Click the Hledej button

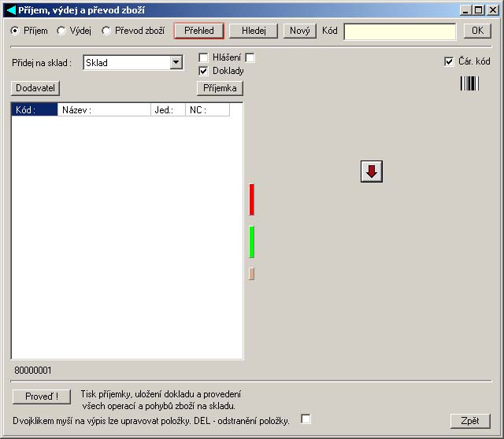click(x=254, y=31)
